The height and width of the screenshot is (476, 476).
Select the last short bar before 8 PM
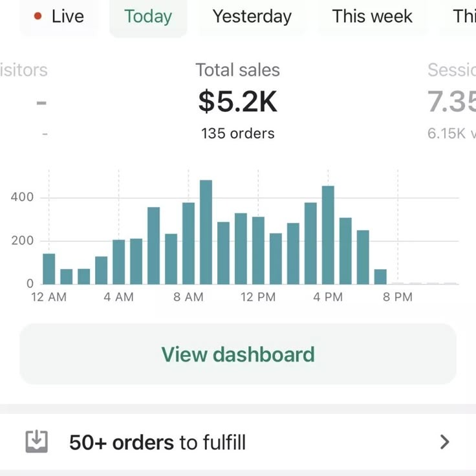coord(380,277)
